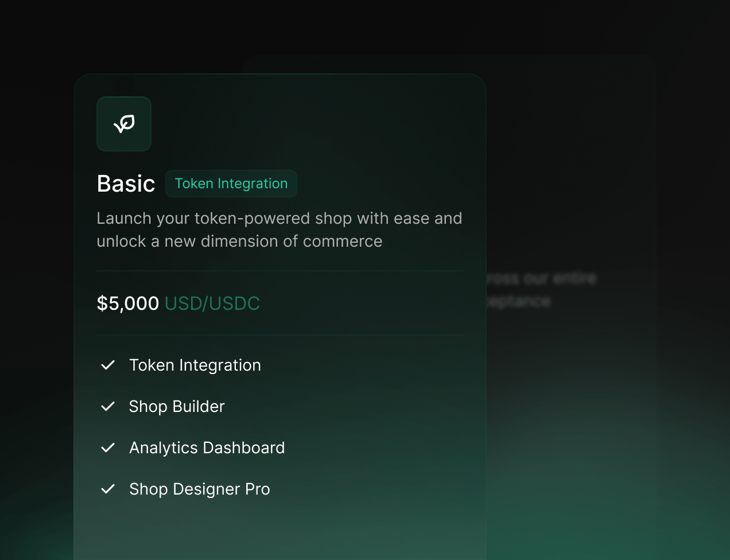Click the "Launch your token-powered shop" description
Screen dimensions: 730x560
click(x=279, y=230)
